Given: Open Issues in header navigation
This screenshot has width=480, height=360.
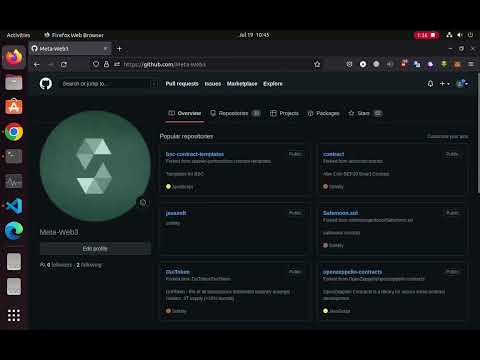Looking at the screenshot, I should pos(213,84).
